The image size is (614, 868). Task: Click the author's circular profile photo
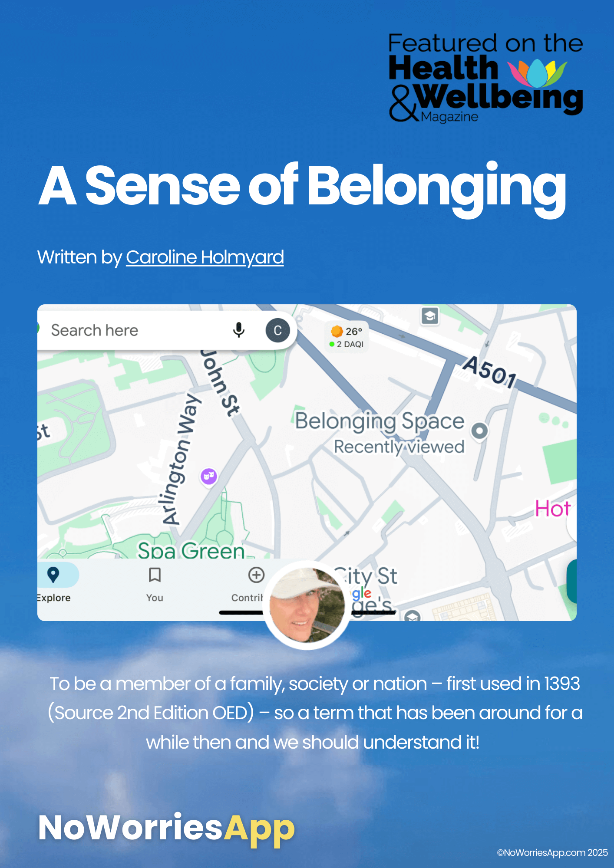307,605
